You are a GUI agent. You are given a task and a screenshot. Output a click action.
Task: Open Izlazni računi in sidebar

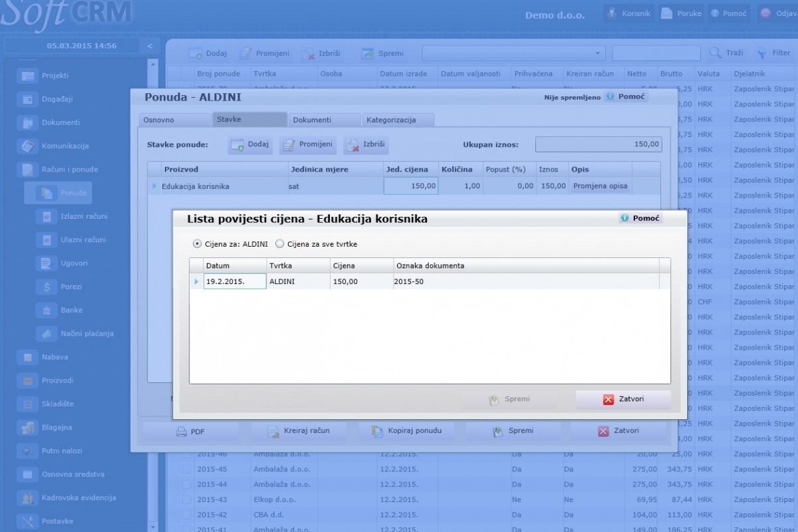click(x=73, y=216)
